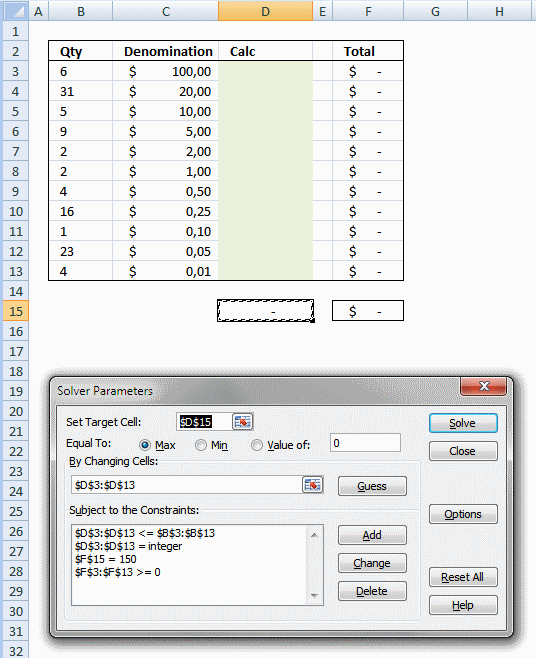
Task: Add a new constraint
Action: (x=372, y=535)
